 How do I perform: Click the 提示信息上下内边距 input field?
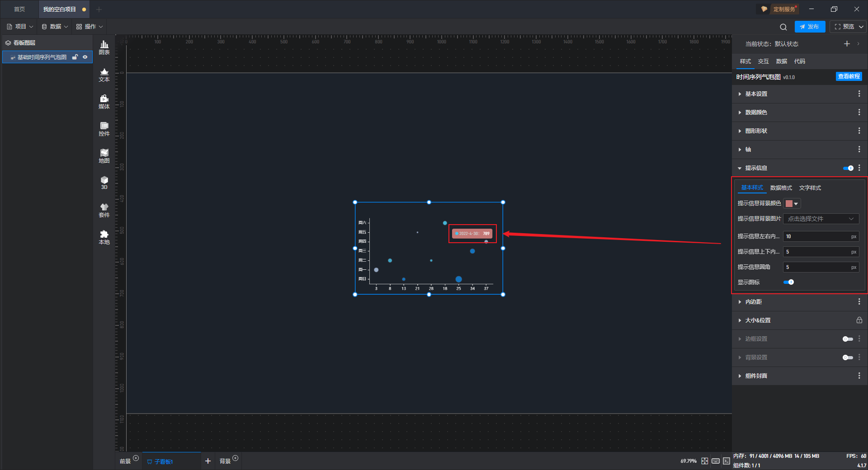coord(821,252)
